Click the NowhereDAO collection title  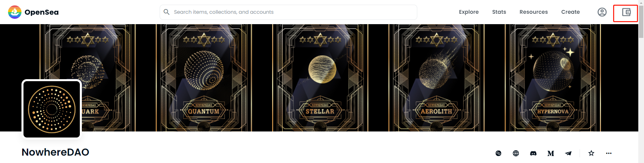tap(55, 152)
